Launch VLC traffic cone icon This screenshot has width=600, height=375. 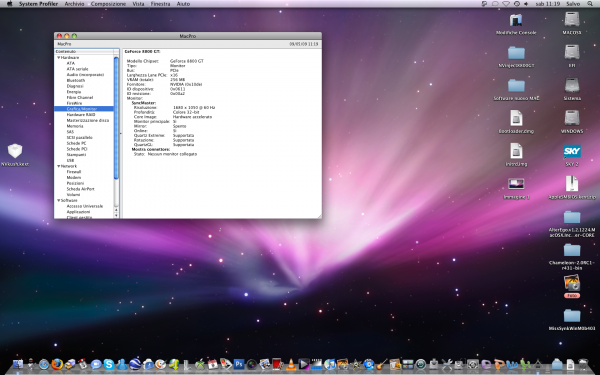(291, 364)
